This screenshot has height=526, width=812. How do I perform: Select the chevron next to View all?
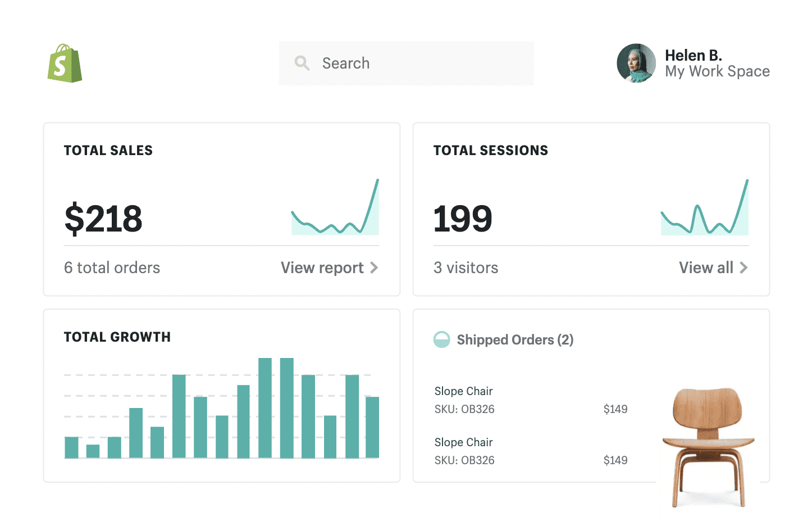[x=744, y=268]
